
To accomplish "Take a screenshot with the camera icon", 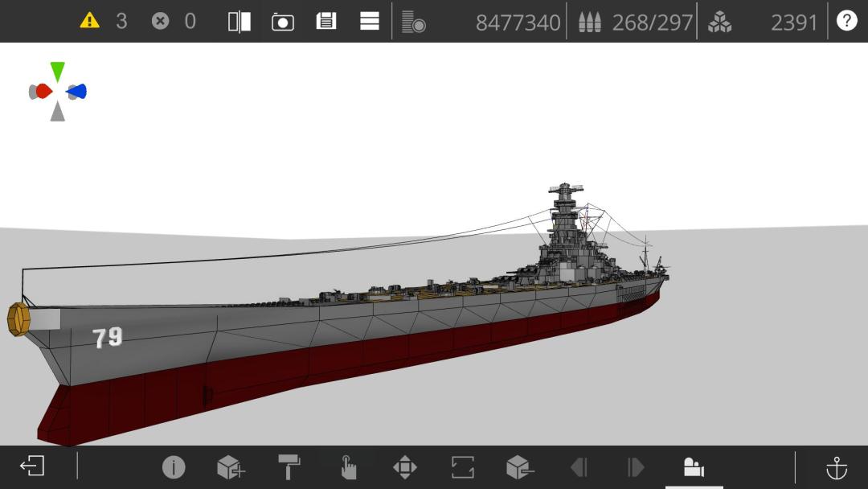I will pos(282,23).
